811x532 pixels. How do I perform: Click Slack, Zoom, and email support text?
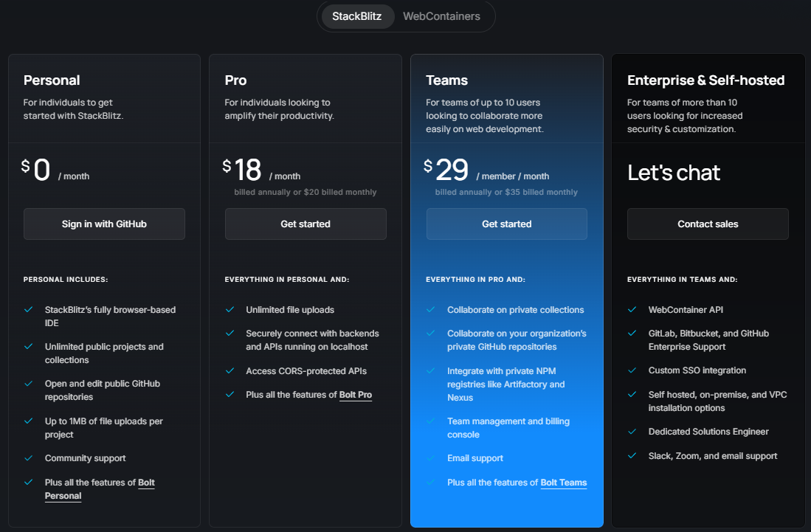713,455
